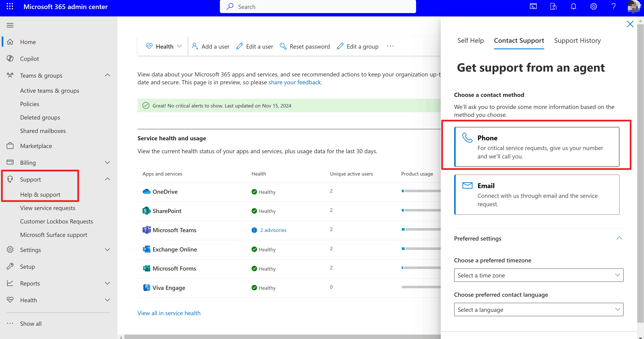Choose the Email contact method
This screenshot has width=644, height=339.
[x=537, y=194]
